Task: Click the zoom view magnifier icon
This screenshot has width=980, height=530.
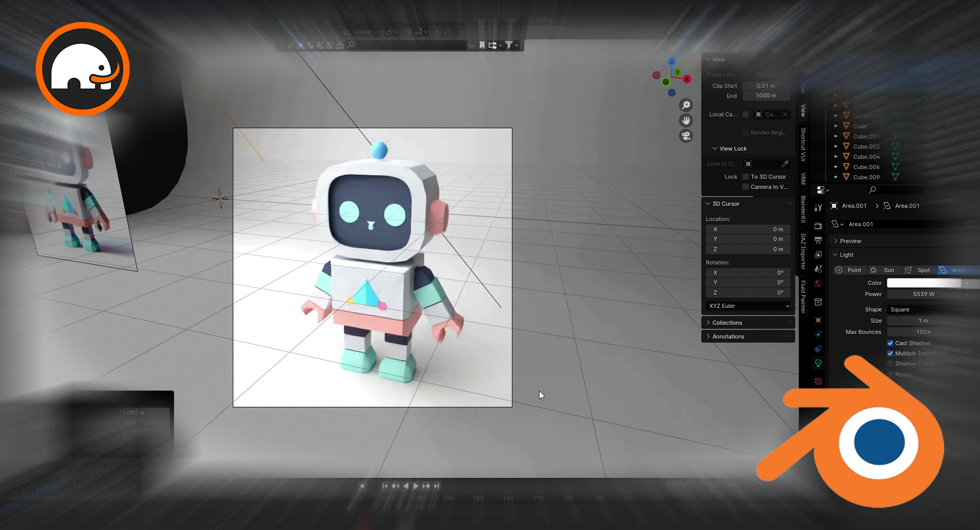Action: coord(686,105)
